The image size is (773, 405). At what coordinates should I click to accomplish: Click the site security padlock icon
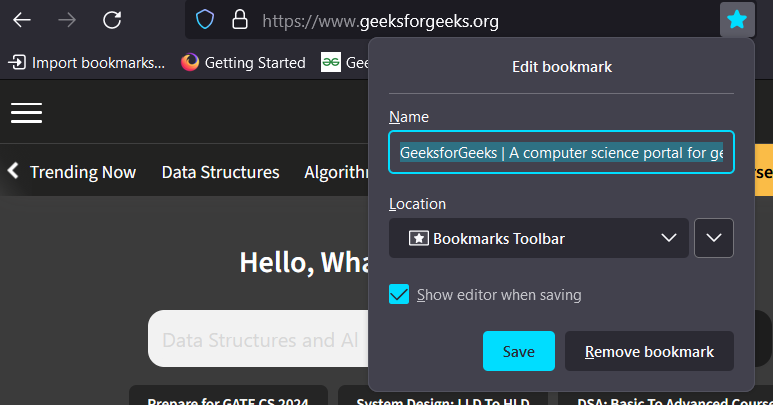(x=238, y=20)
